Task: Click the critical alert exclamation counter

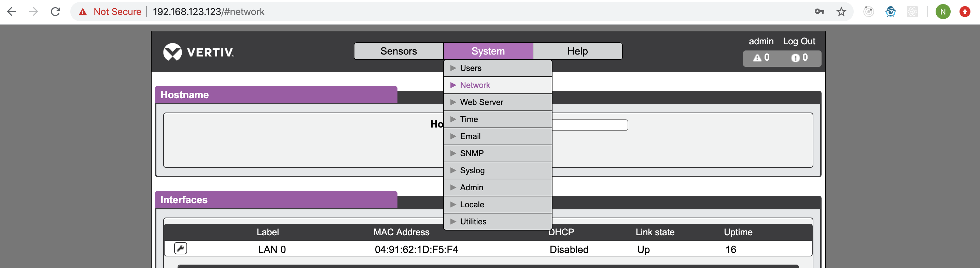Action: (x=799, y=58)
